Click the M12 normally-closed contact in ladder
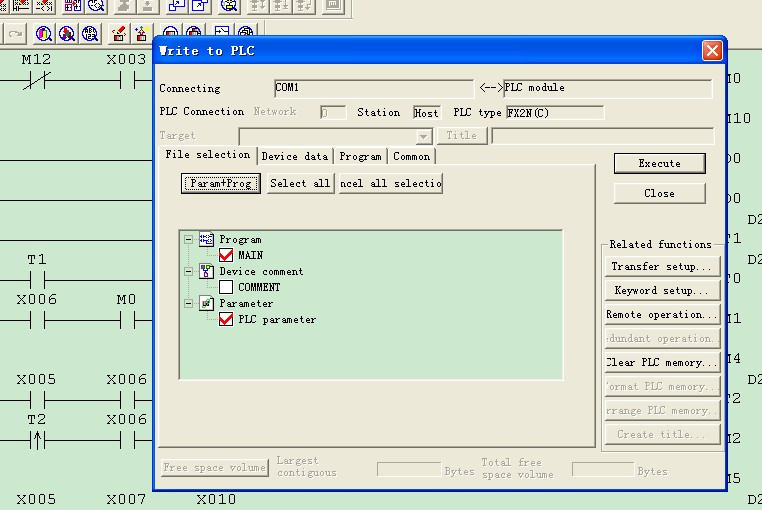Image resolution: width=762 pixels, height=510 pixels. (x=37, y=80)
